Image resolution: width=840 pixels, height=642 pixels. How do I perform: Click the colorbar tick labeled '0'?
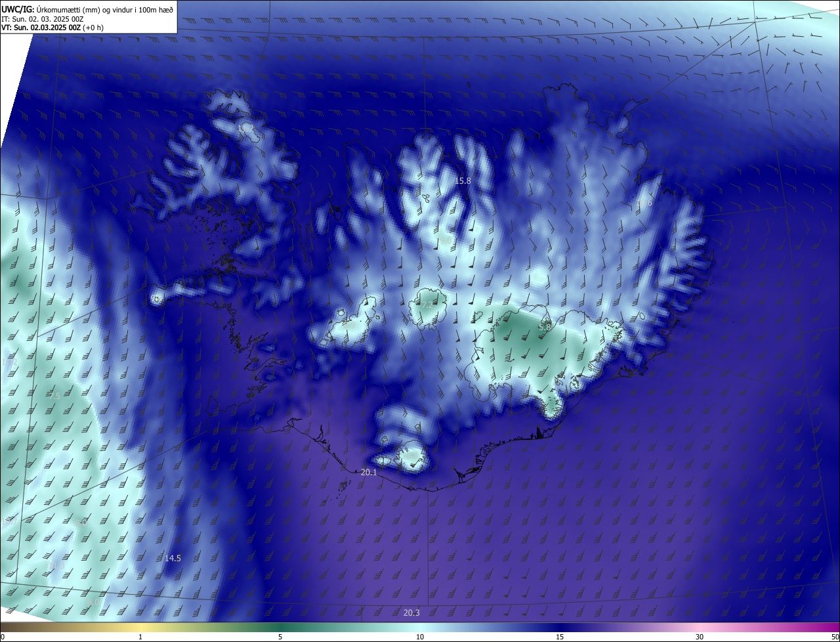click(x=3, y=637)
